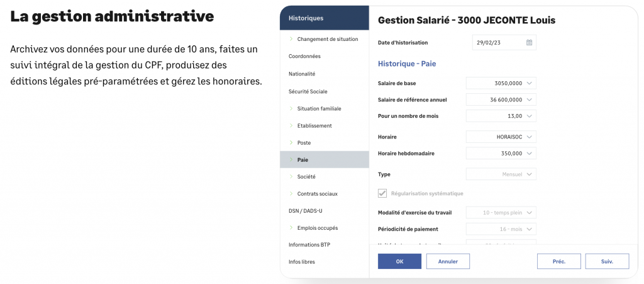The image size is (644, 284).
Task: Open Salaire de base dropdown
Action: coord(529,83)
